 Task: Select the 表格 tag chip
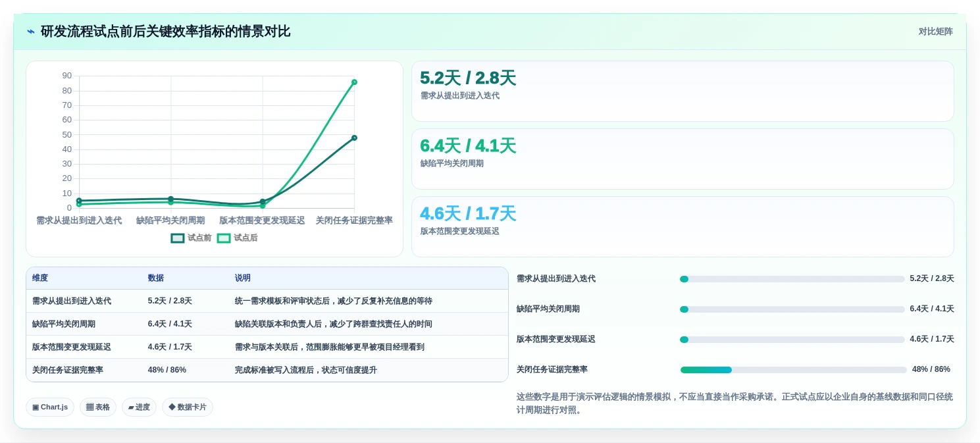point(98,407)
